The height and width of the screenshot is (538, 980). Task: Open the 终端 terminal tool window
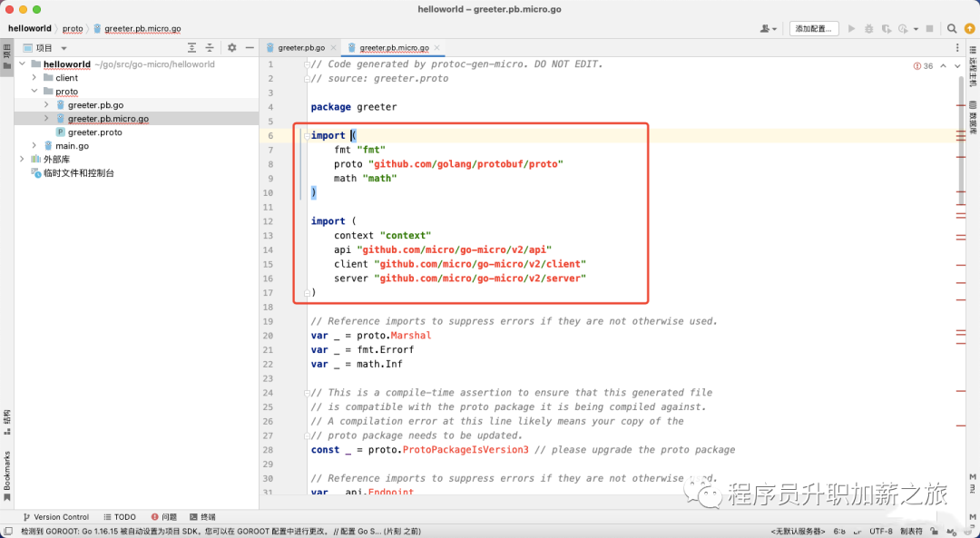pos(203,517)
